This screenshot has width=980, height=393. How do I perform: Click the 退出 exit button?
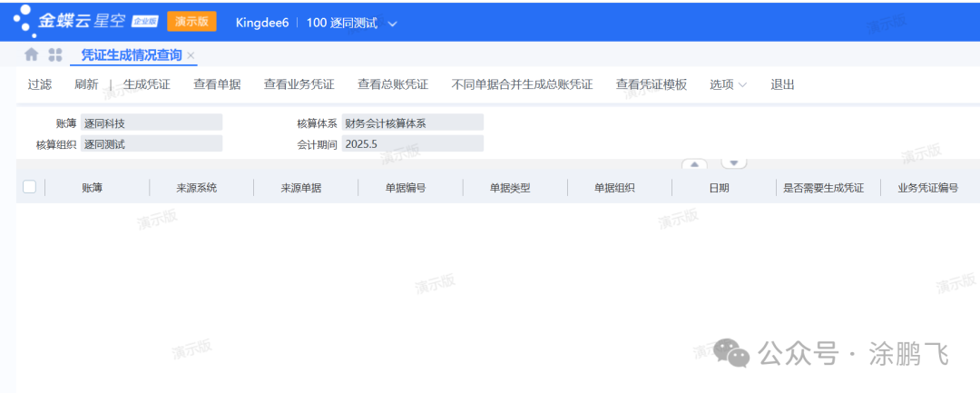[782, 84]
